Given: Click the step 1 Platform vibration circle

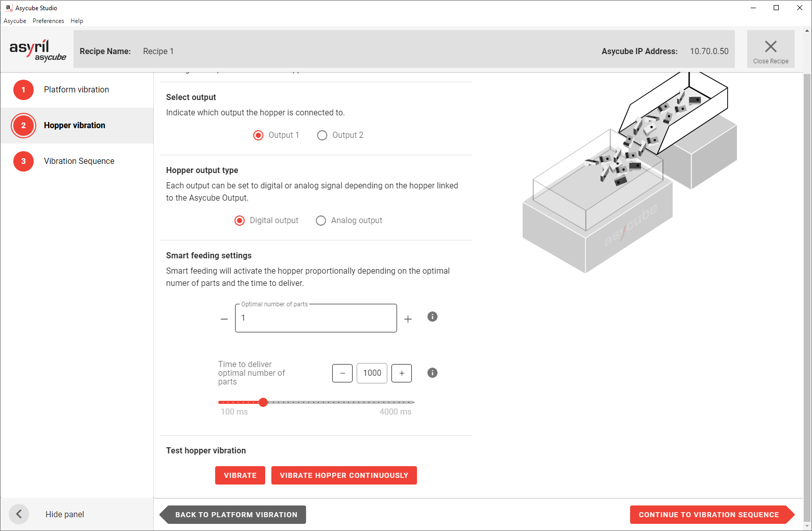Looking at the screenshot, I should 24,90.
